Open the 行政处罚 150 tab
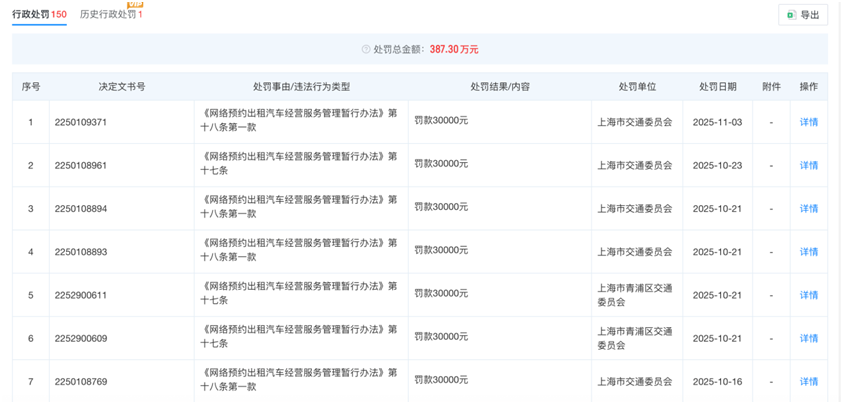841x402 pixels. (x=39, y=14)
